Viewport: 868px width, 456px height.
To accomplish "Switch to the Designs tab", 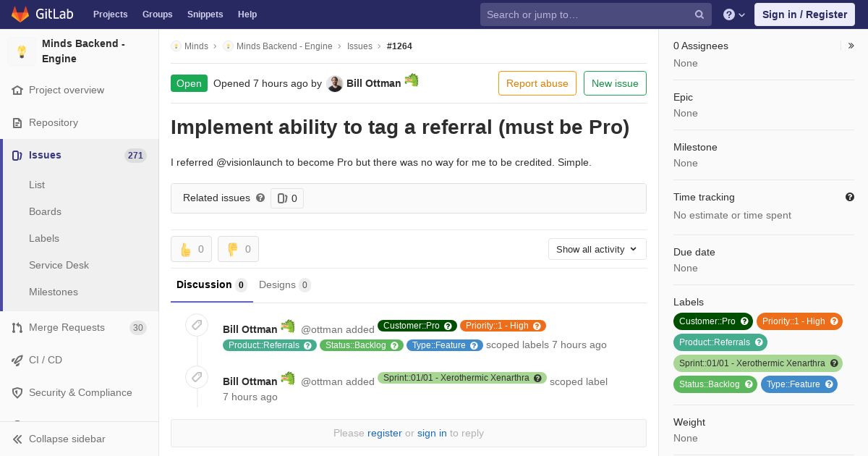I will tap(285, 285).
